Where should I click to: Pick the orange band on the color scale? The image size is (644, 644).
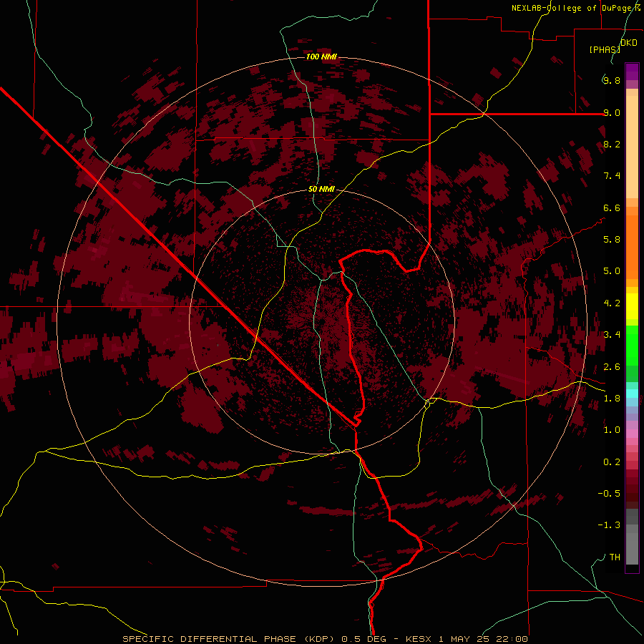click(632, 247)
